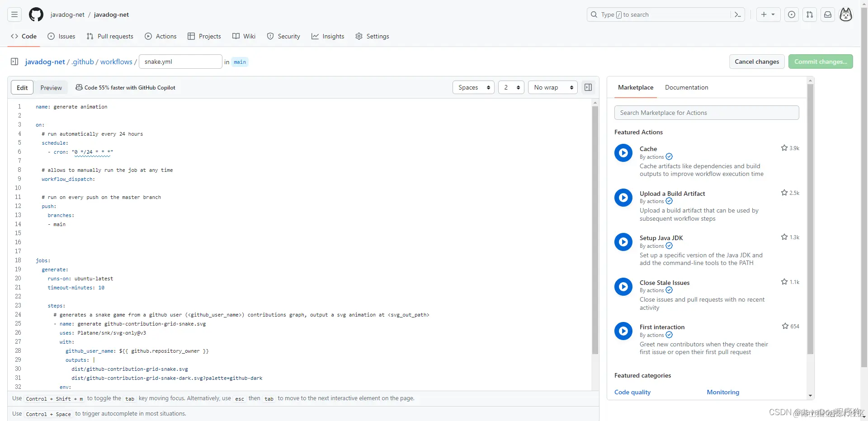The image size is (868, 421).
Task: Click the Cache action play icon
Action: 623,153
